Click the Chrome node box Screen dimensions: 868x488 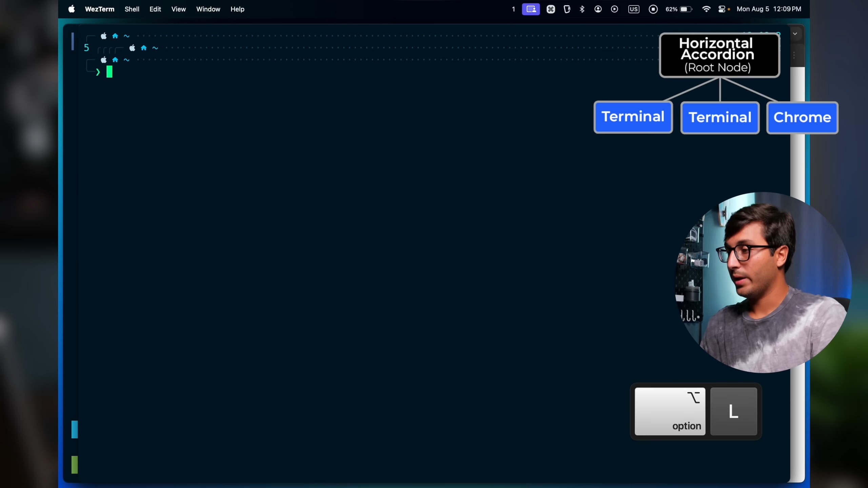(x=802, y=118)
